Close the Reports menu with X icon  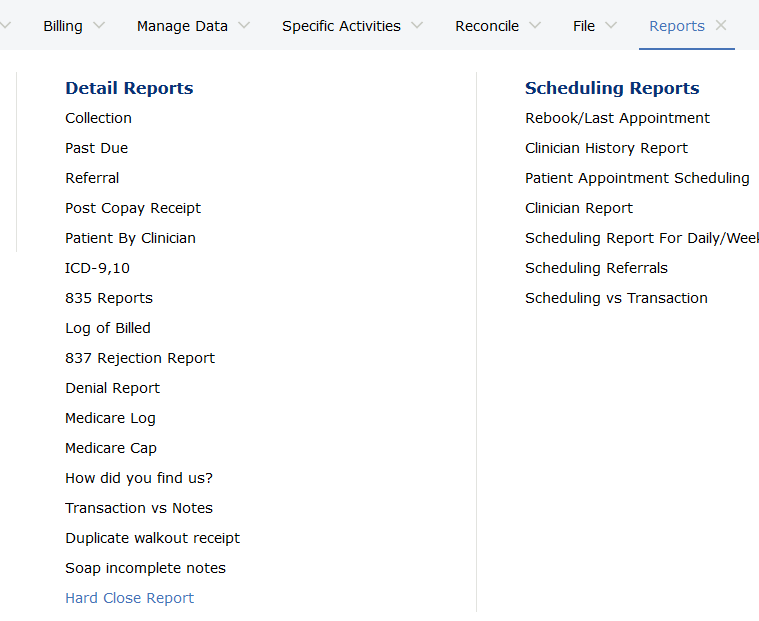click(721, 26)
